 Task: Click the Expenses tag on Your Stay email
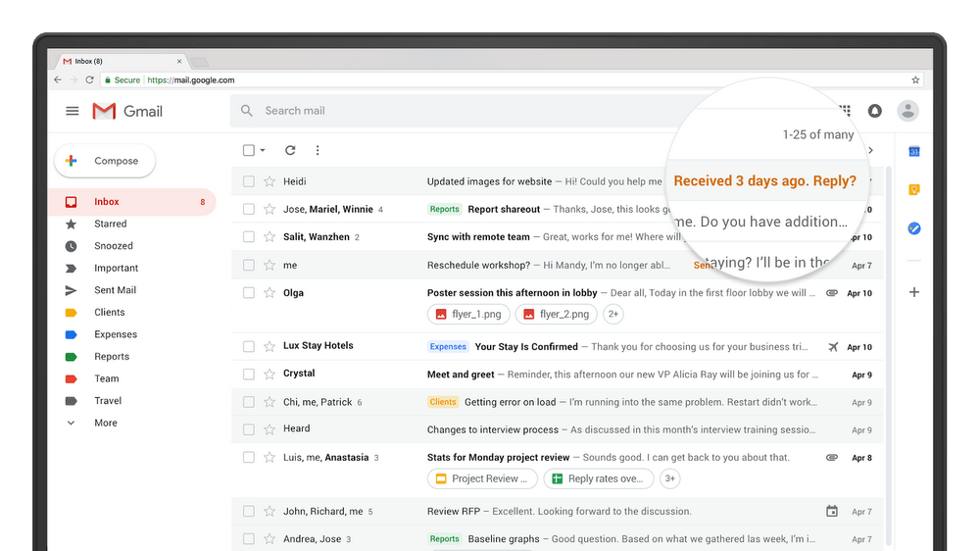click(448, 346)
